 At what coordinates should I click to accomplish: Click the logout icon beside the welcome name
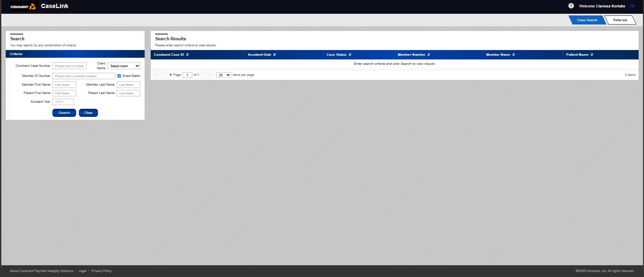[x=633, y=6]
